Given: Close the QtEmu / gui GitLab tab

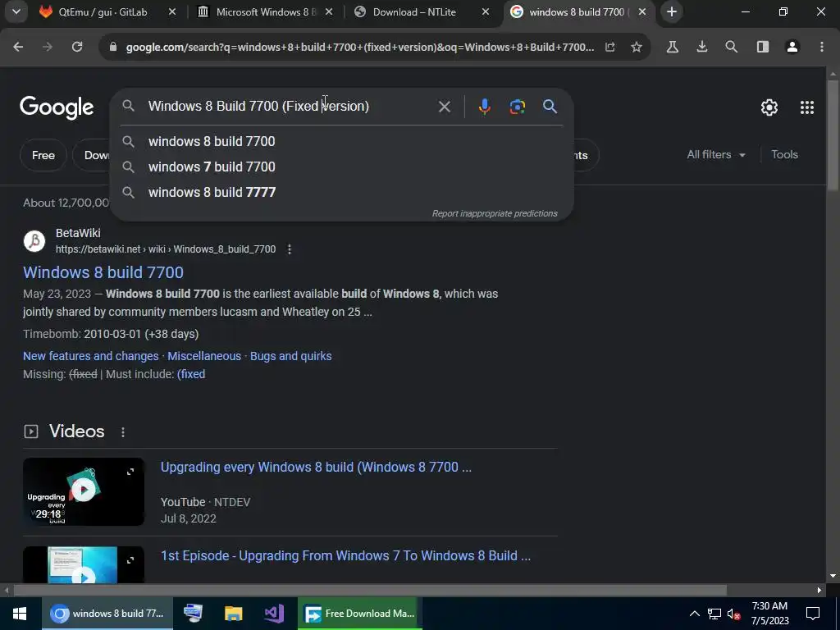Looking at the screenshot, I should [172, 11].
